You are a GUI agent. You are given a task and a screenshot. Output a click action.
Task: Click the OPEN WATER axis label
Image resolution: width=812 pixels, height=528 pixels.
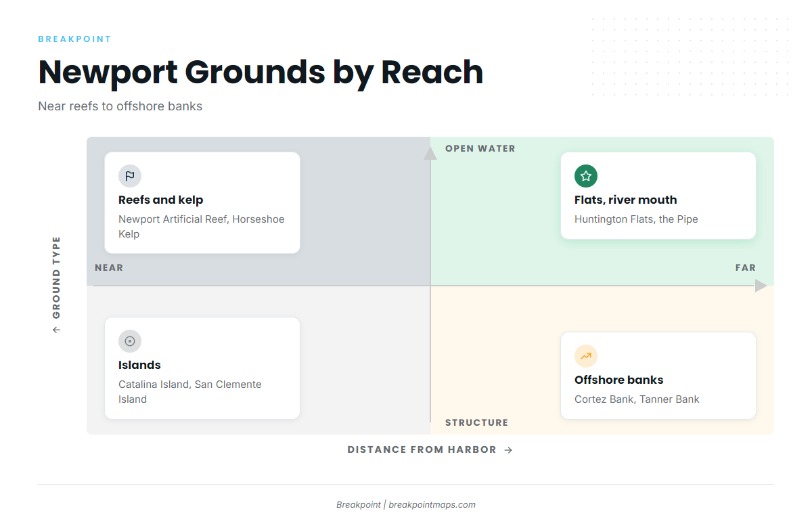tap(480, 149)
